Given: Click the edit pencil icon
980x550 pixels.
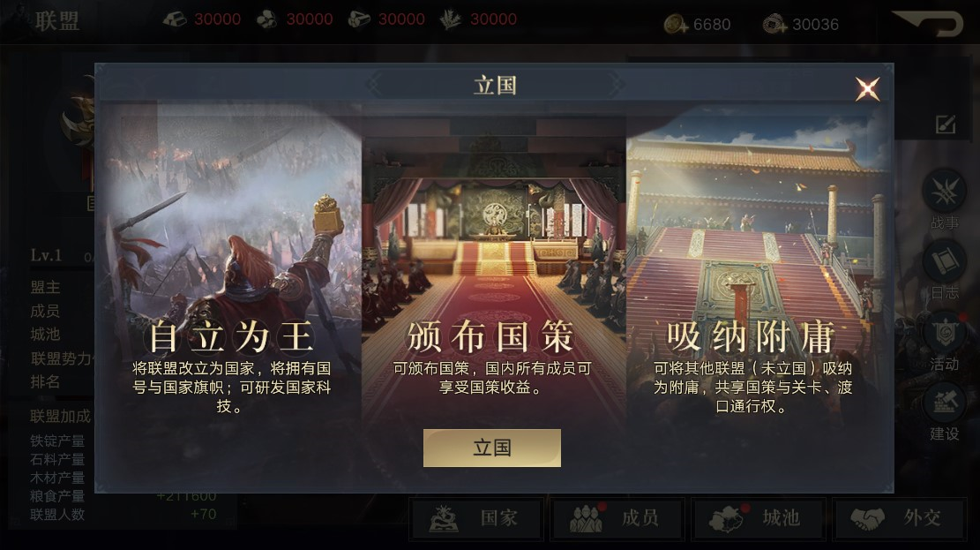Looking at the screenshot, I should point(946,124).
